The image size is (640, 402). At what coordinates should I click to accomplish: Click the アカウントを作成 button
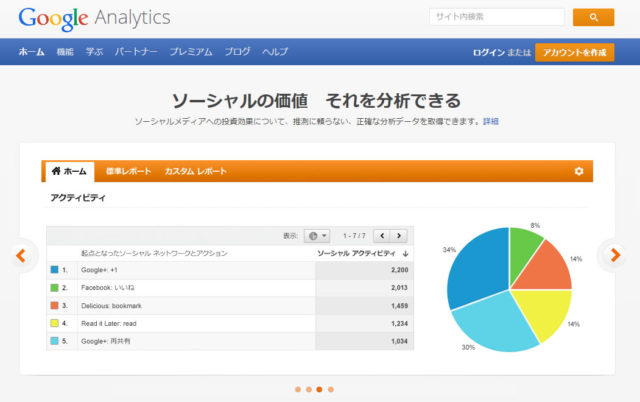point(575,52)
